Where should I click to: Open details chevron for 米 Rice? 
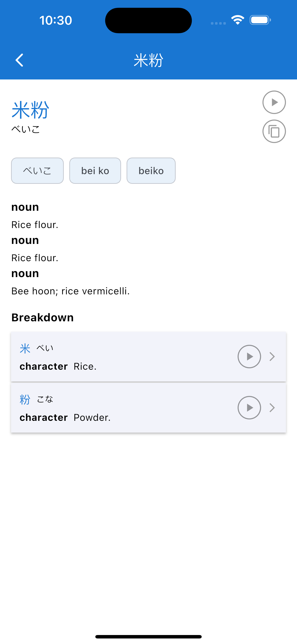(272, 357)
